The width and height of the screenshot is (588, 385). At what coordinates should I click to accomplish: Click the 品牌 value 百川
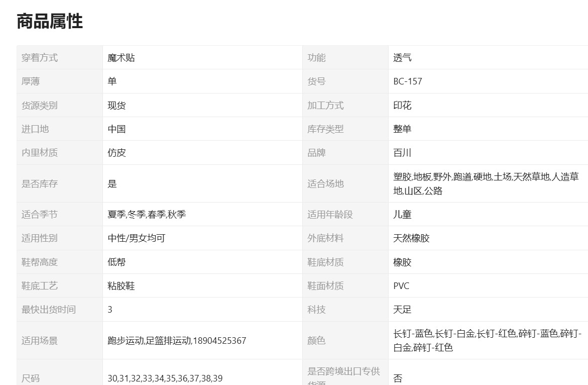point(402,153)
